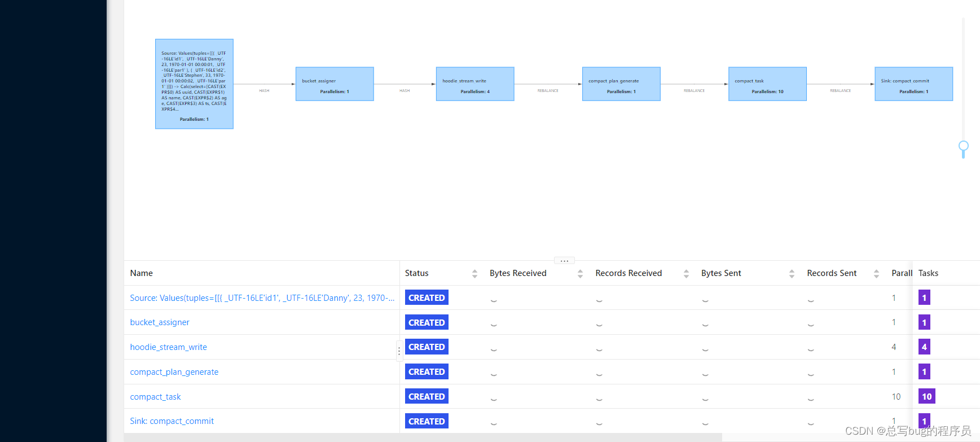Click the tasks badge 1 in compact_plan_generate row
980x442 pixels.
tap(924, 371)
